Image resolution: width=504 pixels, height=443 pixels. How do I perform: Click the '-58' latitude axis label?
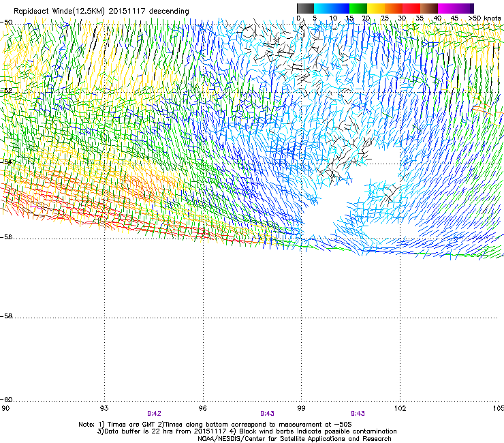[x=6, y=316]
